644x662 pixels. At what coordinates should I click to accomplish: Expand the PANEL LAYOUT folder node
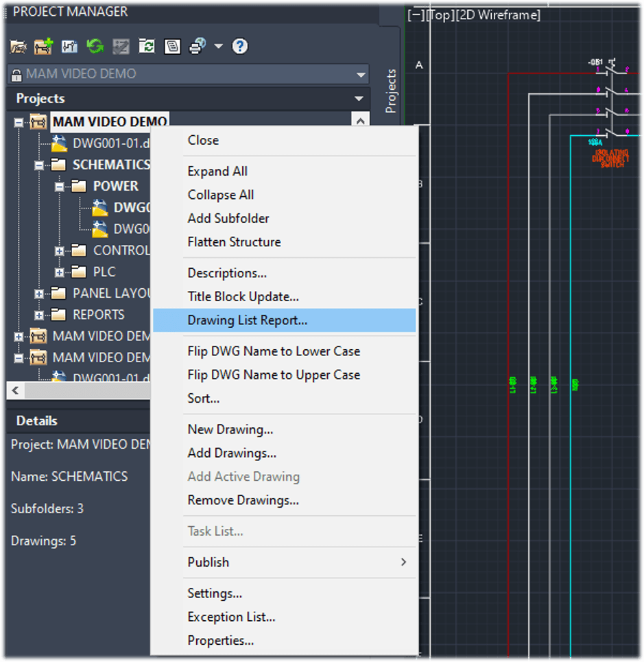39,294
